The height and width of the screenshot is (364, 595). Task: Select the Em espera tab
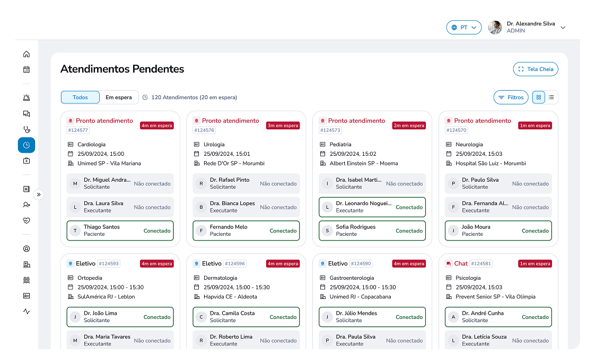point(119,97)
